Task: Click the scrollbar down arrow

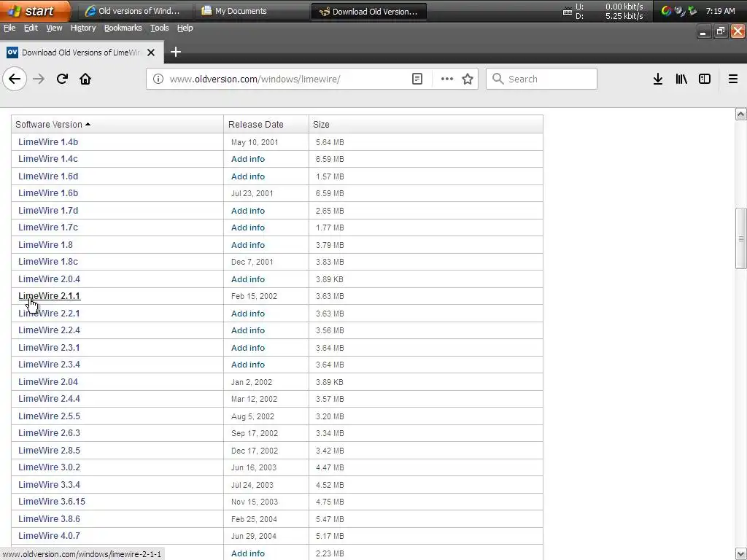Action: pyautogui.click(x=740, y=554)
